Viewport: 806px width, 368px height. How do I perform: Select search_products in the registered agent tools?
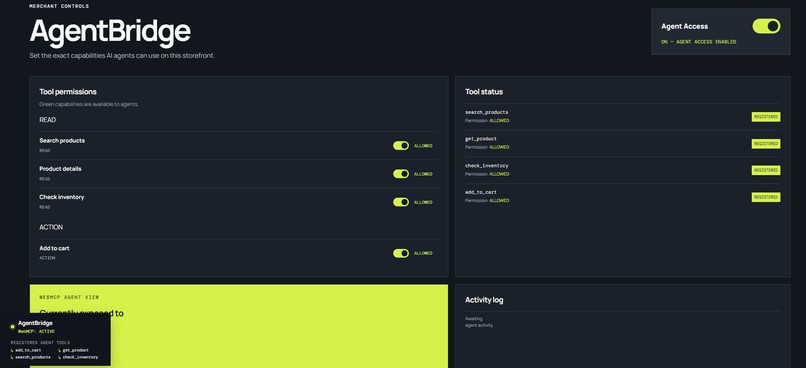[x=32, y=357]
